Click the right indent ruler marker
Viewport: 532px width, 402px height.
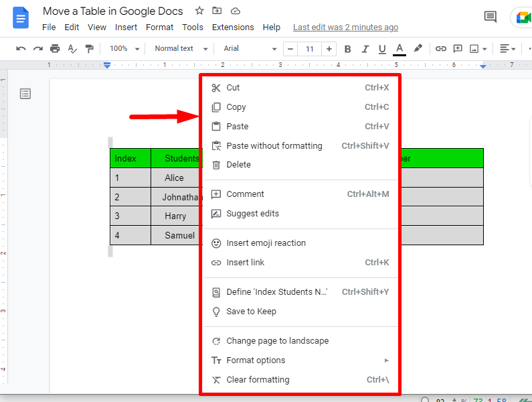pos(482,66)
